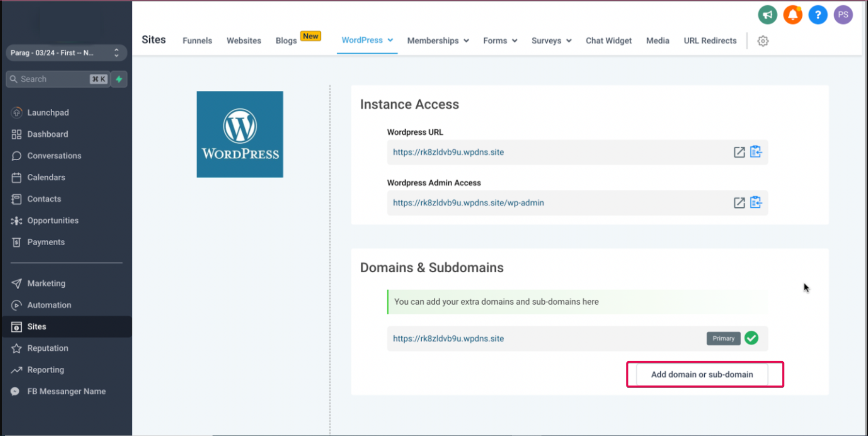Click the lightning bolt quick actions icon

[119, 79]
